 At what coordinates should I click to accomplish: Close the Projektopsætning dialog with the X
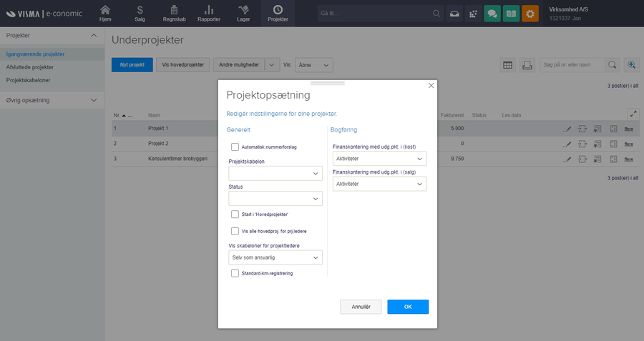[431, 85]
